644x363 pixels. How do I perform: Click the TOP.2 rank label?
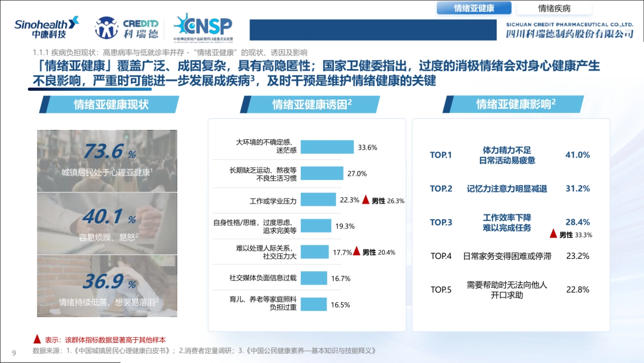click(x=441, y=188)
